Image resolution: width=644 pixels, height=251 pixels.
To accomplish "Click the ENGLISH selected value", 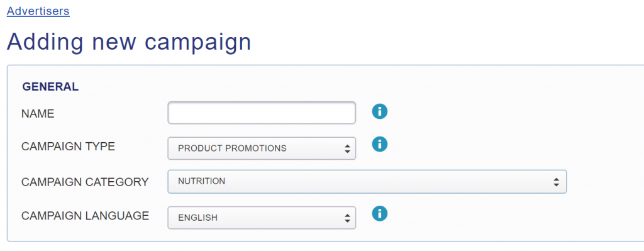I will 197,218.
